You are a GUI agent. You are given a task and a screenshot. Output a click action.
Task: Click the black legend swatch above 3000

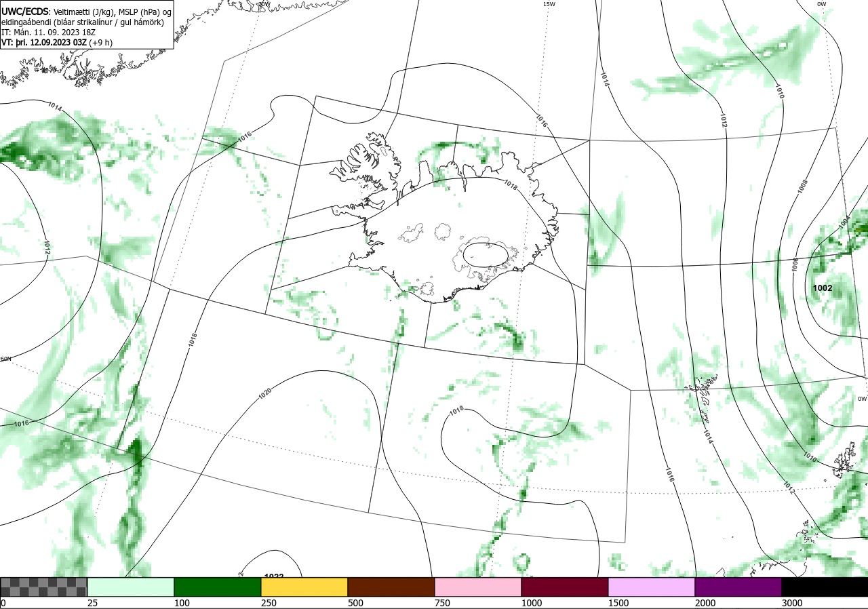825,587
